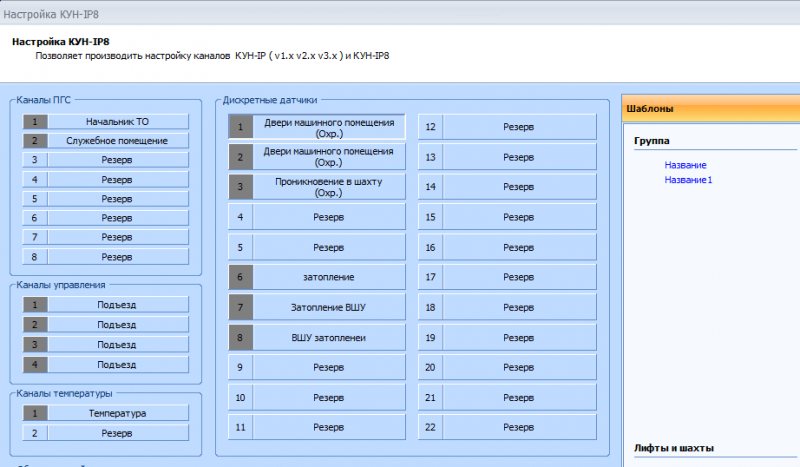This screenshot has width=800, height=467.
Task: Click the Начальник ТО channel button
Action: tap(117, 121)
